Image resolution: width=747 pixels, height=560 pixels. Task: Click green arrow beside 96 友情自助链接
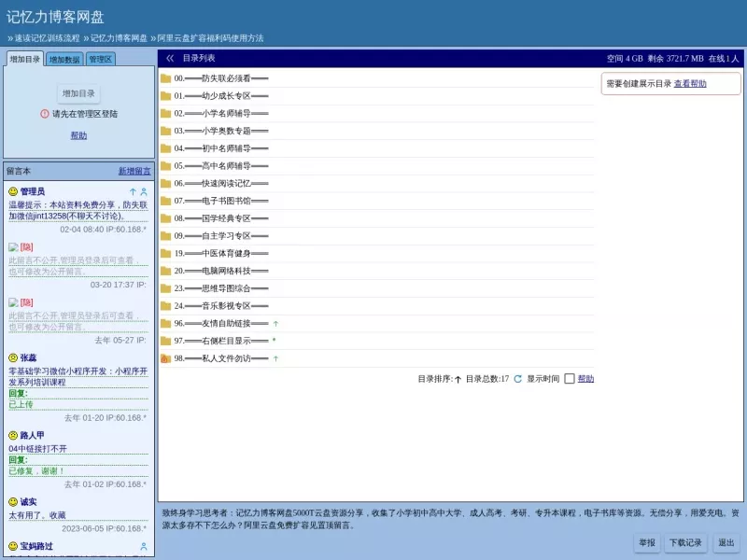click(x=275, y=324)
